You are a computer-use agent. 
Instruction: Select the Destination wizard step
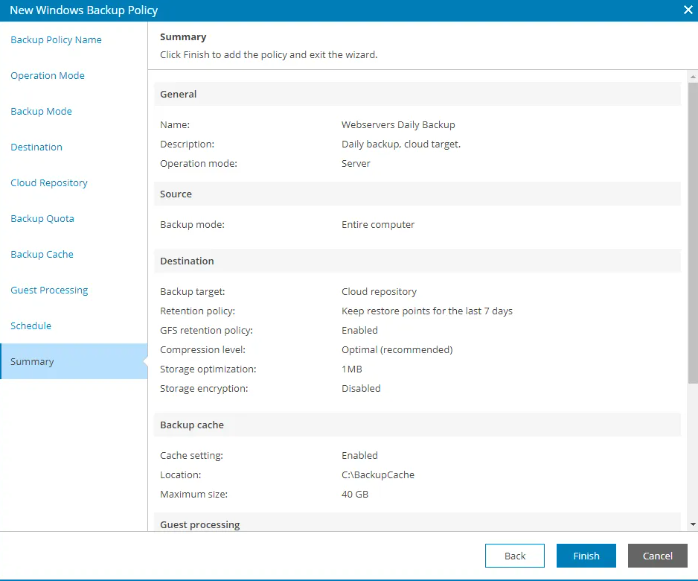[x=36, y=147]
